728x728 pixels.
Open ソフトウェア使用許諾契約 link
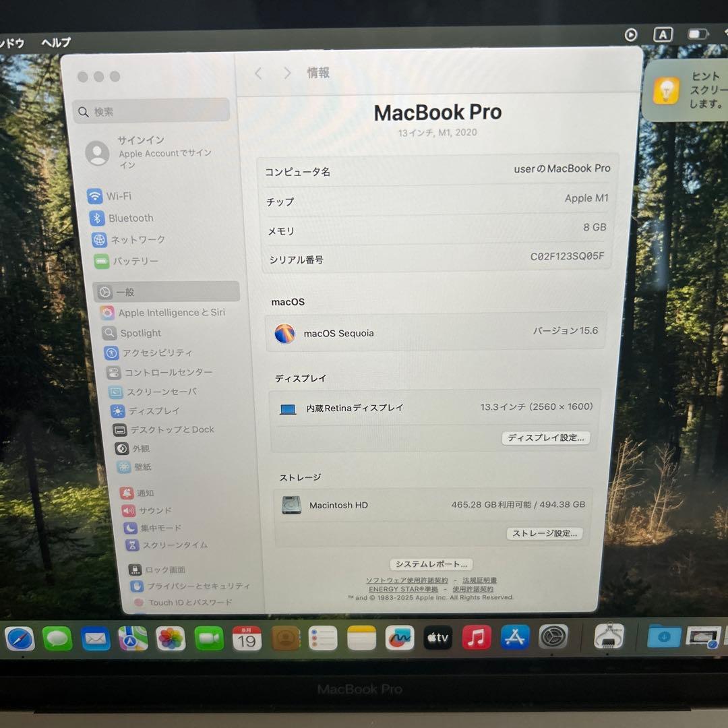pyautogui.click(x=406, y=580)
